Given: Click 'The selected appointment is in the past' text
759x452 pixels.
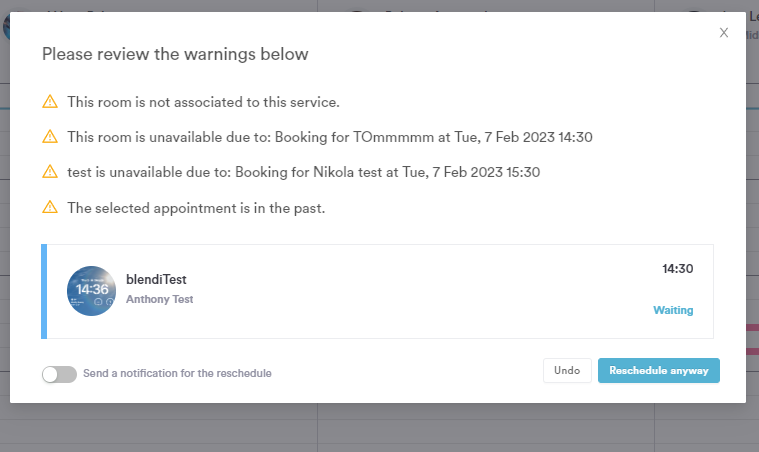Looking at the screenshot, I should pos(196,207).
